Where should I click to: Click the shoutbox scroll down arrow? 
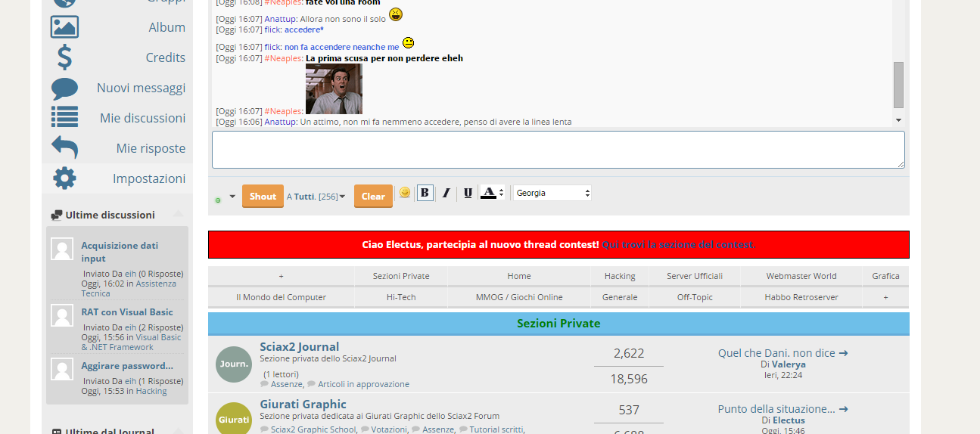point(898,120)
